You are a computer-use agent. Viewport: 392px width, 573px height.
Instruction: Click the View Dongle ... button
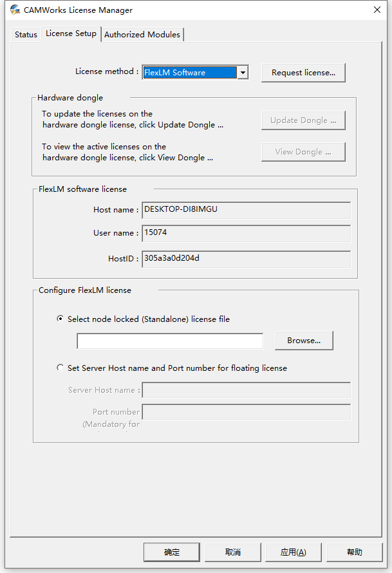pyautogui.click(x=303, y=152)
